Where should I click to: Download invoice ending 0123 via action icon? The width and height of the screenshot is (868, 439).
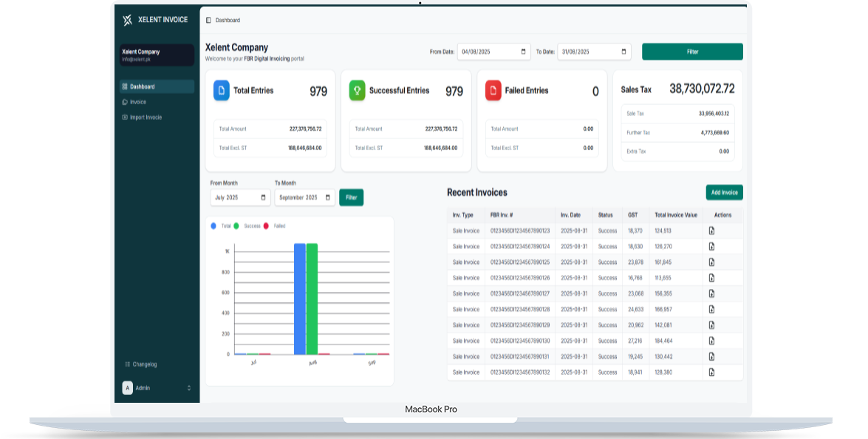pyautogui.click(x=712, y=231)
